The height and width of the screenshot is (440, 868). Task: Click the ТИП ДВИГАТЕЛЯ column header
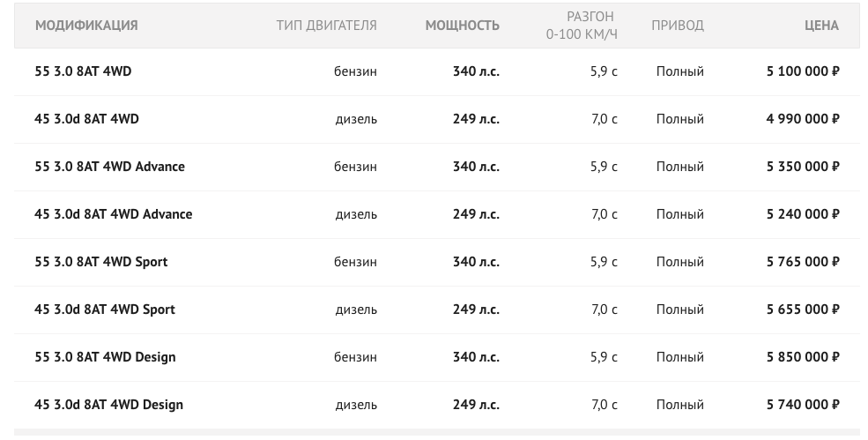point(327,26)
